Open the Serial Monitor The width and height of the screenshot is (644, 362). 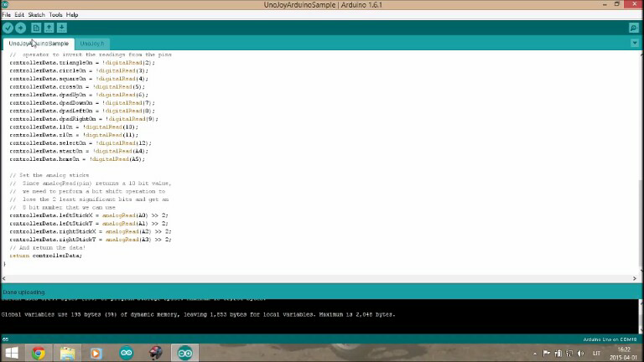click(634, 28)
